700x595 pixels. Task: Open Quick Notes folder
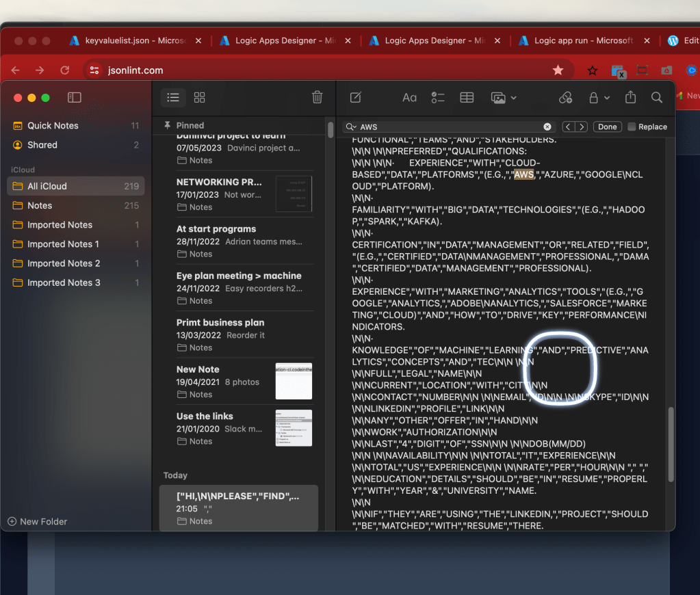click(76, 126)
